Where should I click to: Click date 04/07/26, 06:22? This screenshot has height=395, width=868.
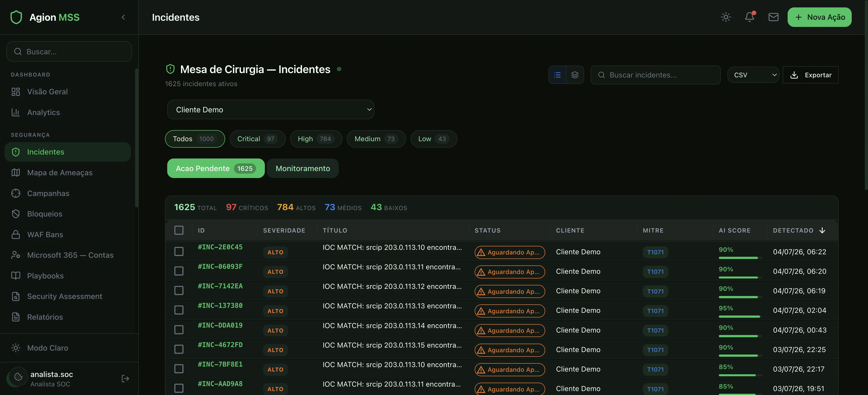point(799,252)
